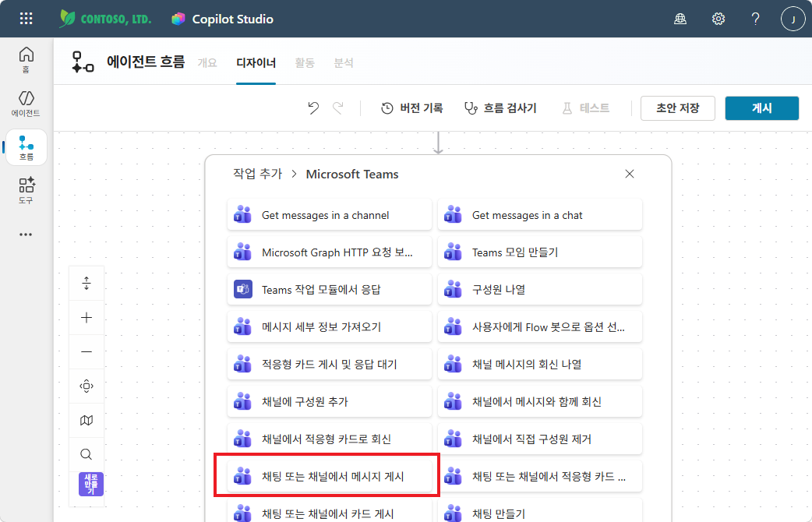The width and height of the screenshot is (812, 522).
Task: Select 사용자에게 Flow 봇으로 옵션 action
Action: pyautogui.click(x=539, y=326)
